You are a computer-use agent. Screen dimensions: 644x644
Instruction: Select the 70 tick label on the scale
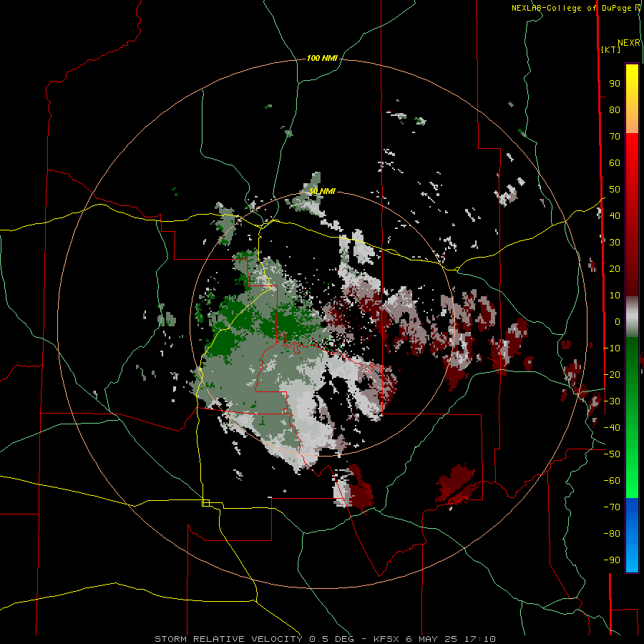[x=615, y=137]
